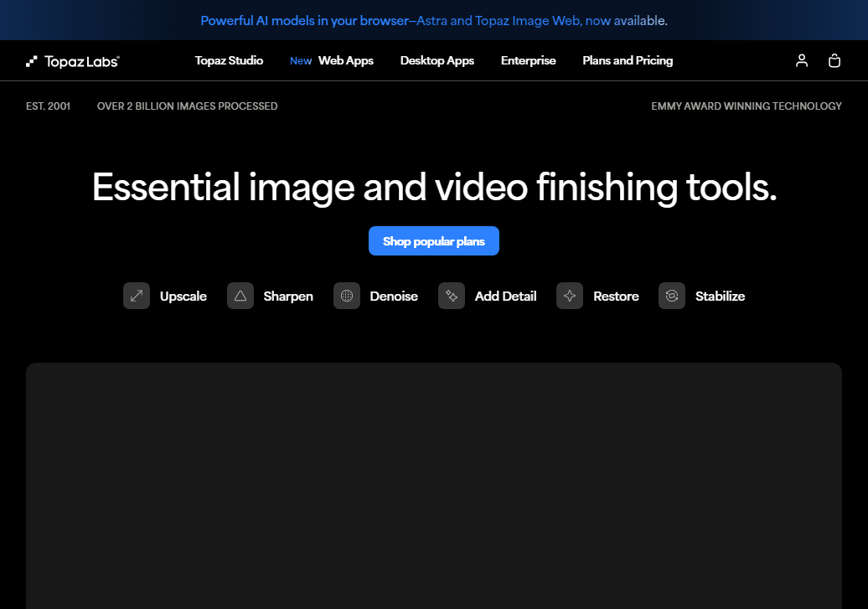Image resolution: width=868 pixels, height=609 pixels.
Task: Open the user account icon
Action: coord(802,60)
